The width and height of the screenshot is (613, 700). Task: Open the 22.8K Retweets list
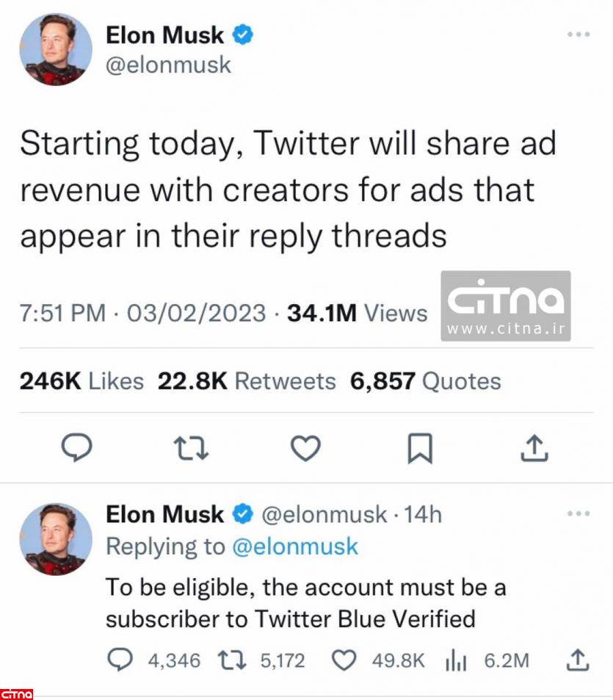click(x=247, y=381)
